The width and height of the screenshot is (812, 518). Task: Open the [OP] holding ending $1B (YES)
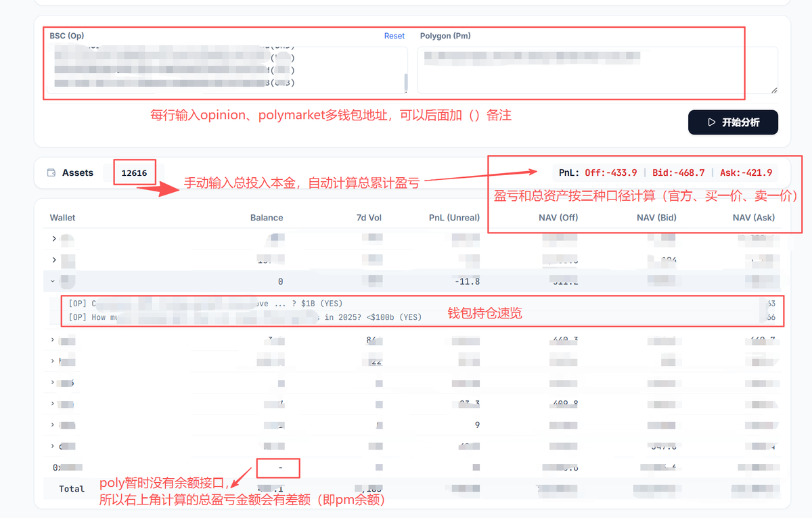point(206,304)
